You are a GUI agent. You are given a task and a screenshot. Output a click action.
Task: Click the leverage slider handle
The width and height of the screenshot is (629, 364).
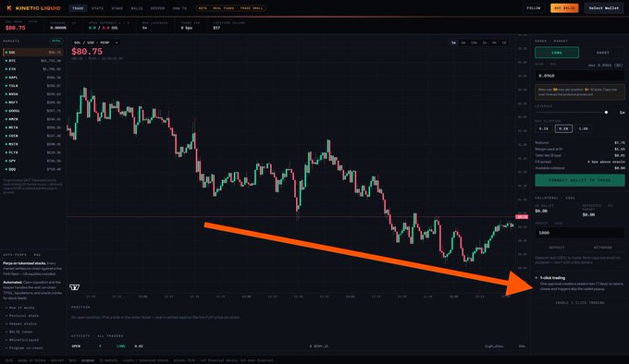[x=606, y=113]
